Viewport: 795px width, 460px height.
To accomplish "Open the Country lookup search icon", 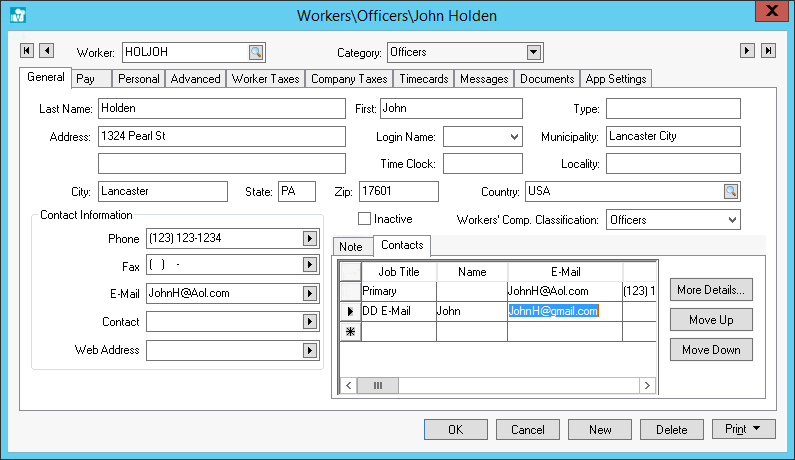I will coord(731,191).
